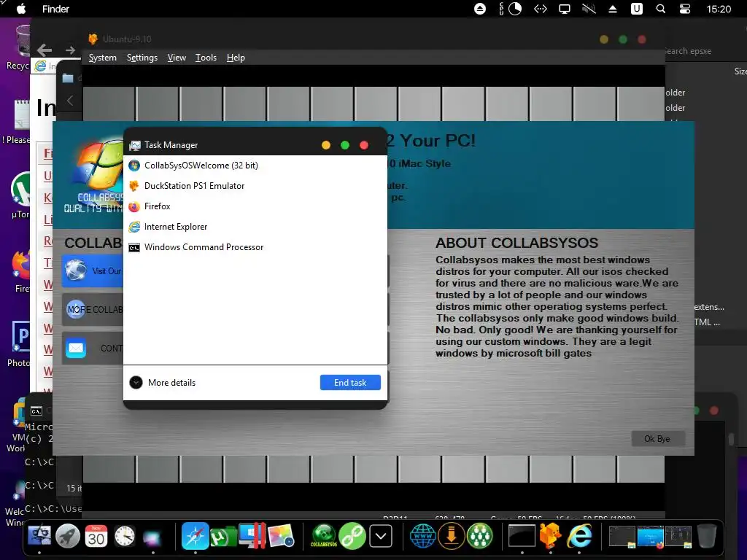This screenshot has width=747, height=560.
Task: Open Spotlight search magnifier icon
Action: [661, 9]
